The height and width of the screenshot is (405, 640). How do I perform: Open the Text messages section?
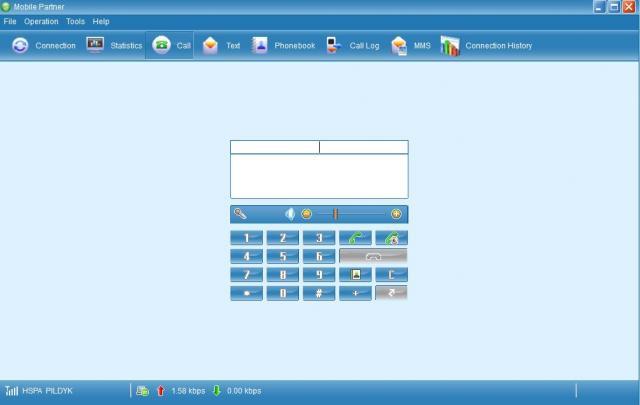point(222,46)
